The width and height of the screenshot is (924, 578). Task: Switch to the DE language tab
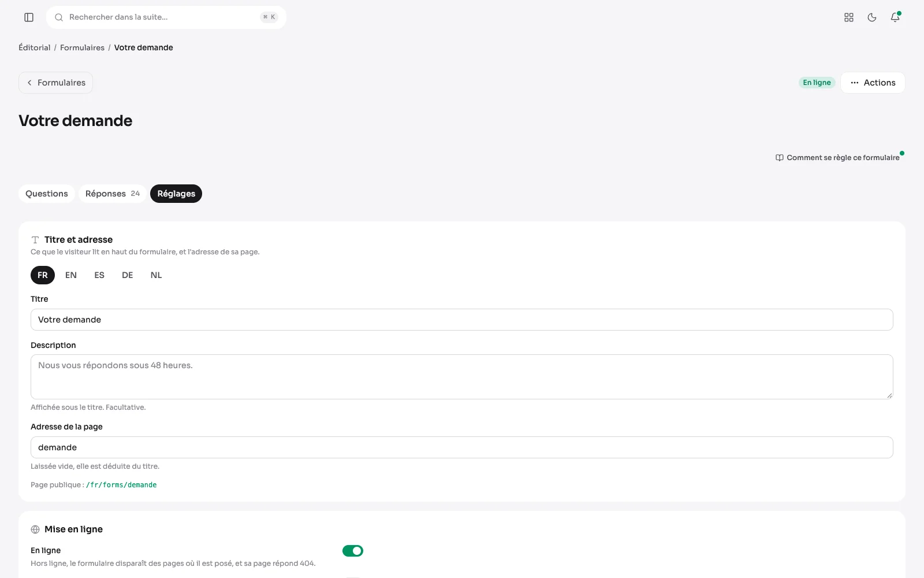[128, 275]
